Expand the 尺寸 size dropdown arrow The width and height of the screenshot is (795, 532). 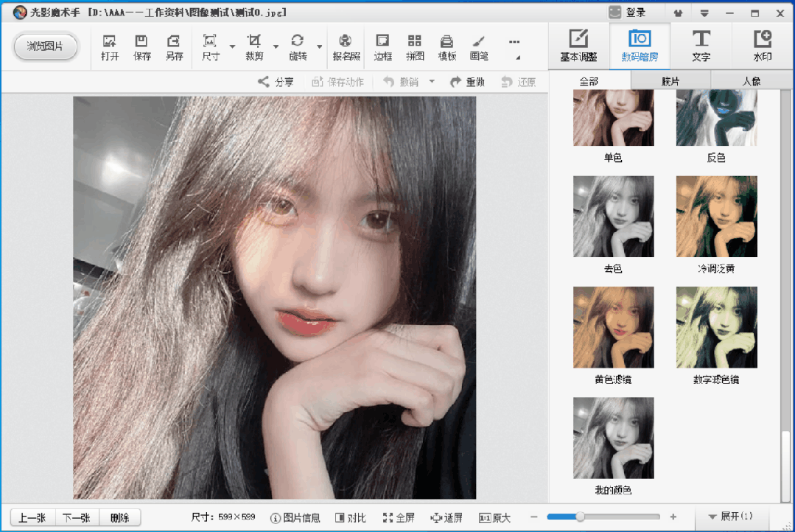point(232,47)
